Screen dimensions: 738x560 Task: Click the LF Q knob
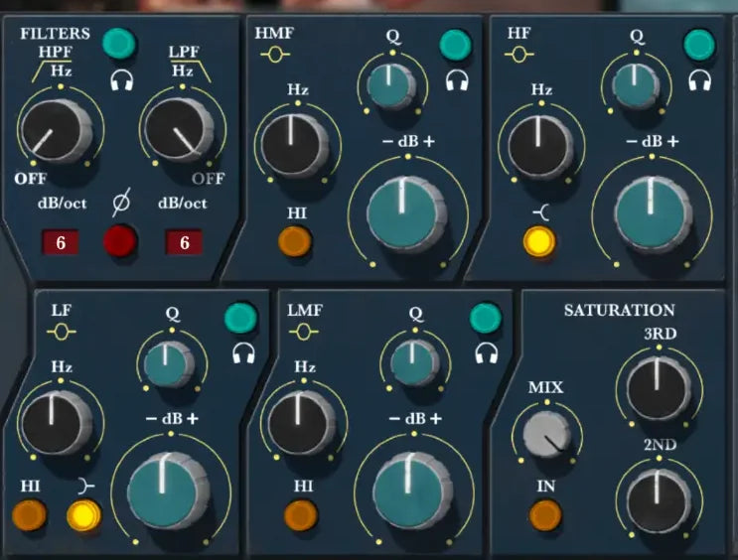(169, 364)
